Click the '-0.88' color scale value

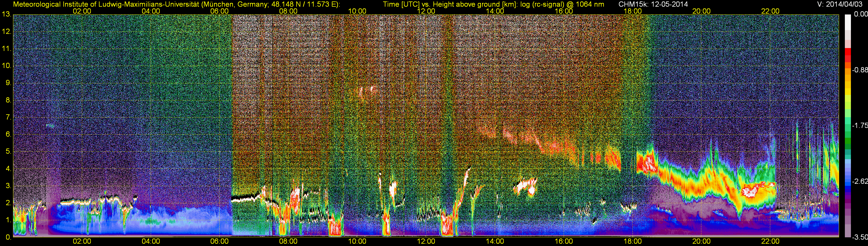(860, 70)
